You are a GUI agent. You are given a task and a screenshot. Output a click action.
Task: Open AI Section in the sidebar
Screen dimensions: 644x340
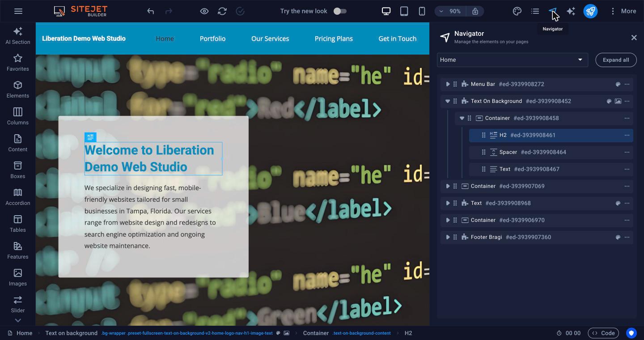click(18, 36)
